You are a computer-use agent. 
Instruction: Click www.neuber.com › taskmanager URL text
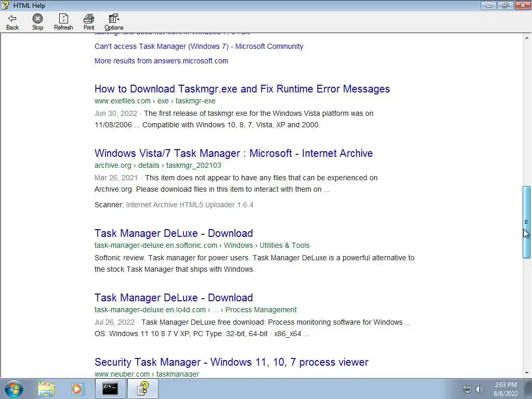click(x=147, y=374)
